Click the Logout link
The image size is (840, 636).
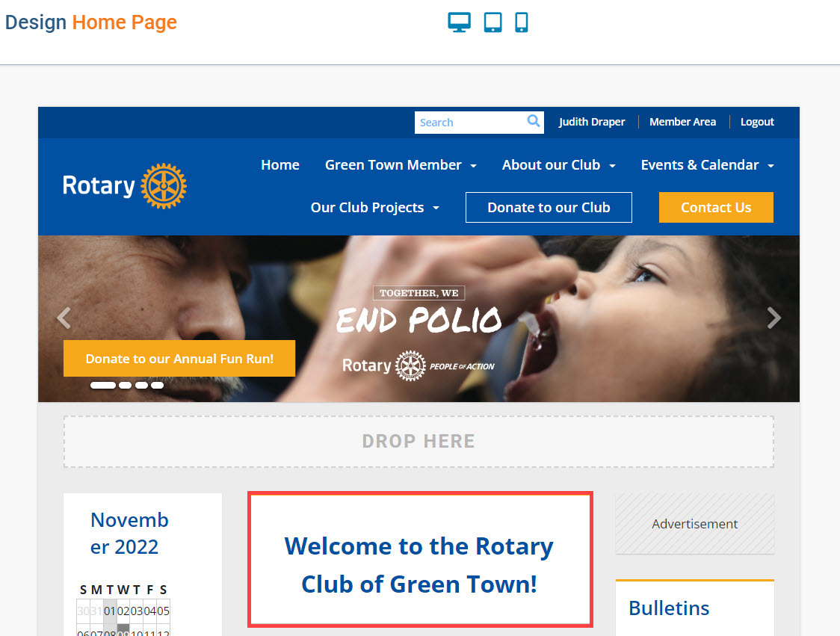[757, 122]
